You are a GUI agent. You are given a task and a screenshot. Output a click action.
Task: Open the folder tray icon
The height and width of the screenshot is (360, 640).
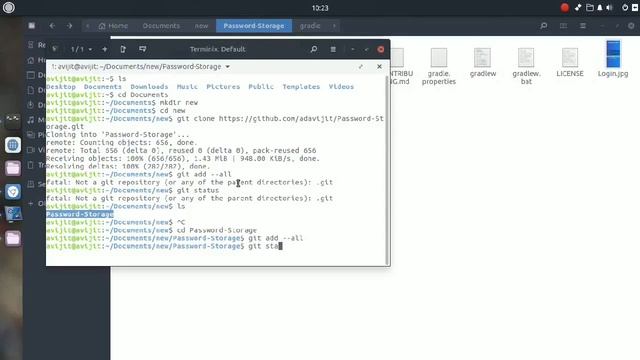tap(589, 7)
